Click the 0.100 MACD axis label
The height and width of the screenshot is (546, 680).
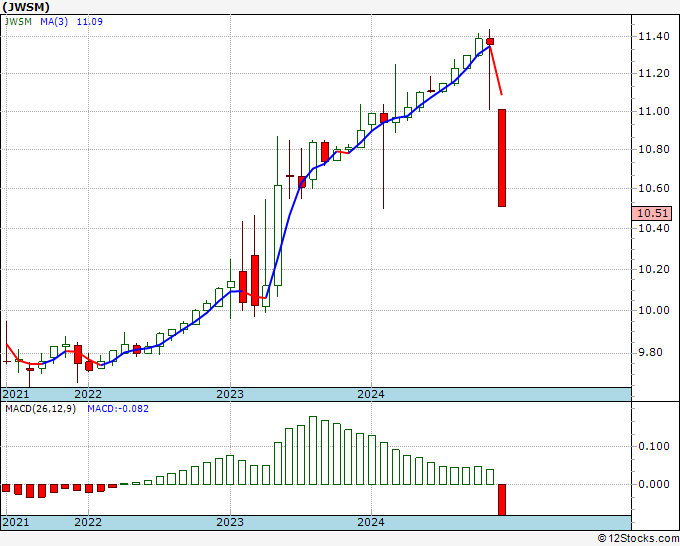coord(654,446)
